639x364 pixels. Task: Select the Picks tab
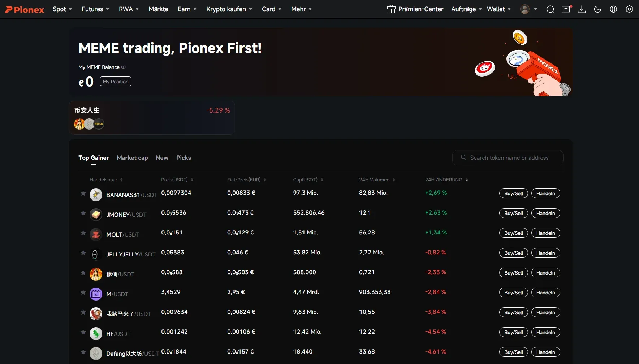coord(184,158)
